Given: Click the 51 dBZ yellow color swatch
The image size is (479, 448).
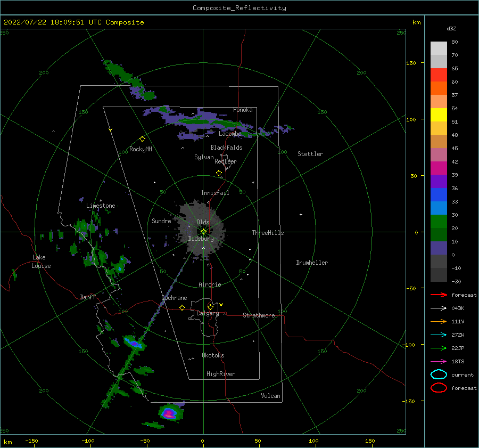Looking at the screenshot, I should [439, 115].
